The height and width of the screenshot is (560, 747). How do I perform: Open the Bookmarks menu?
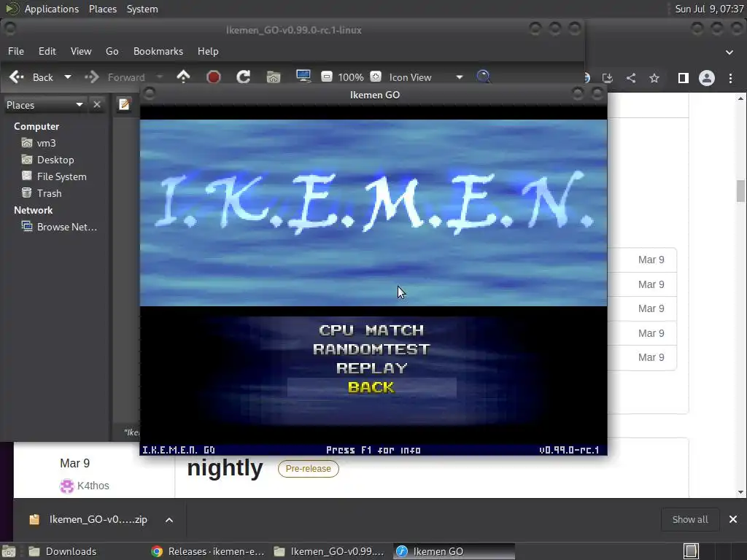coord(158,51)
